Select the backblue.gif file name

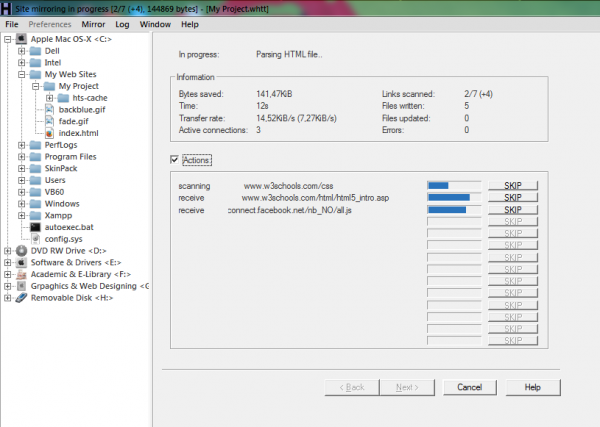point(82,110)
